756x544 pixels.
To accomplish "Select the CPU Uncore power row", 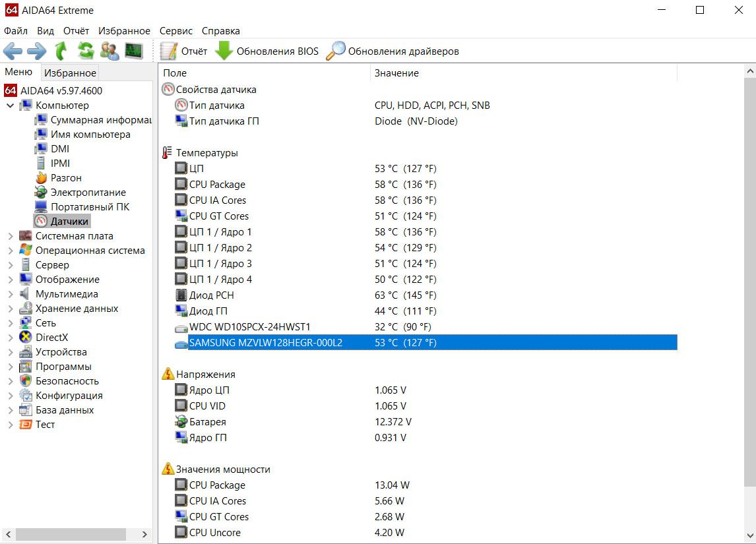I will [425, 532].
